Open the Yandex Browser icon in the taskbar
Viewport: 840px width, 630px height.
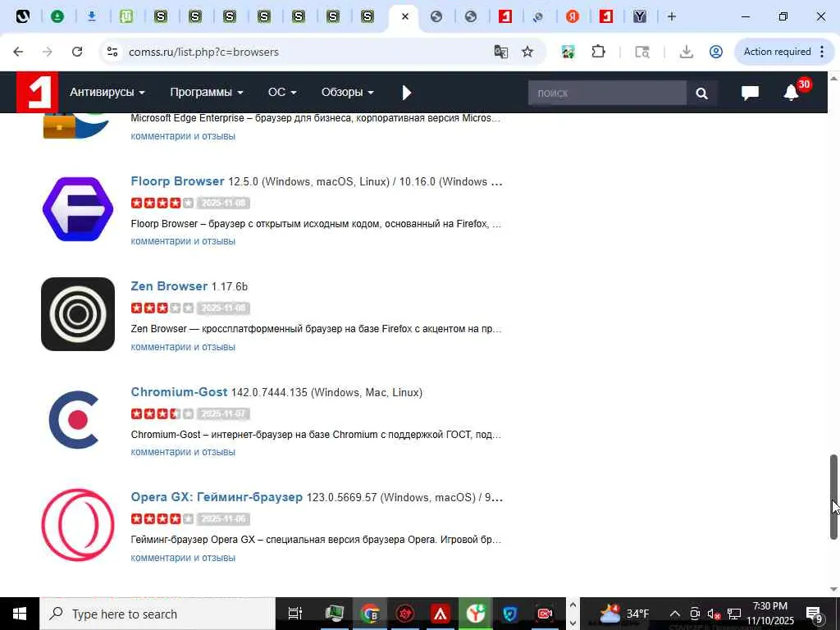(x=475, y=614)
